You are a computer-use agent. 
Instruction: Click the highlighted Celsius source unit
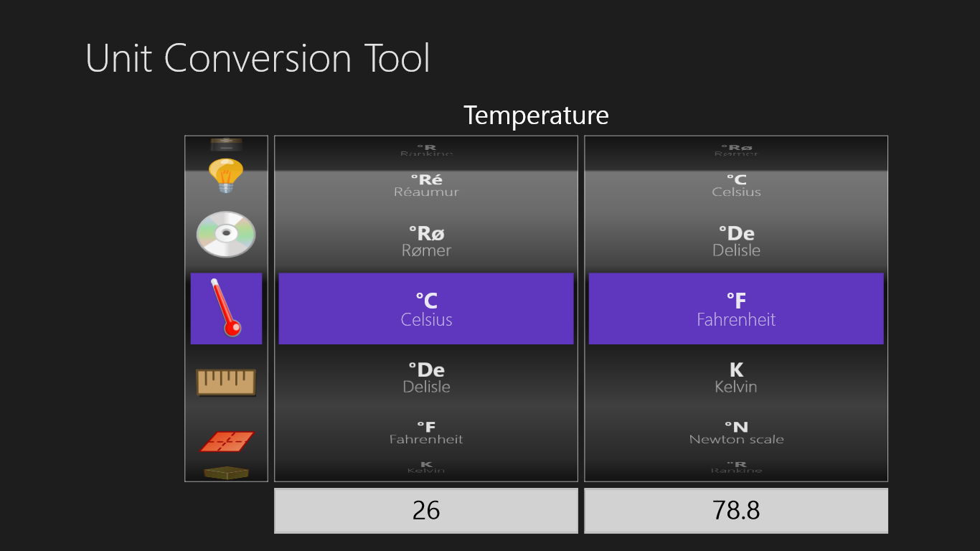pyautogui.click(x=426, y=309)
